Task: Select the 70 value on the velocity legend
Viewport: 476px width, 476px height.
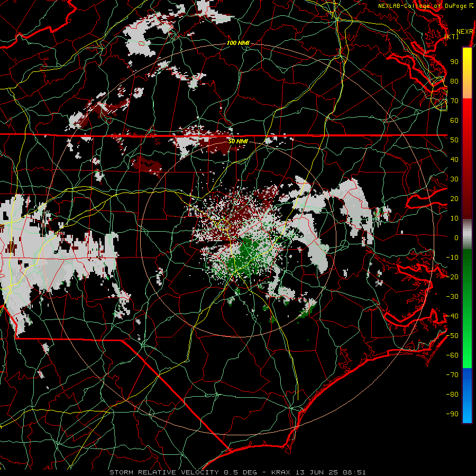Action: pyautogui.click(x=454, y=101)
